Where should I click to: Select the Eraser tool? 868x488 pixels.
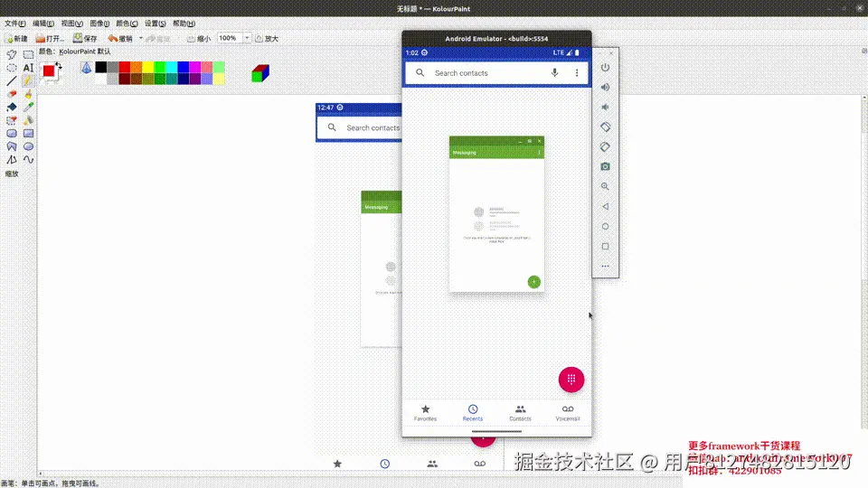12,94
